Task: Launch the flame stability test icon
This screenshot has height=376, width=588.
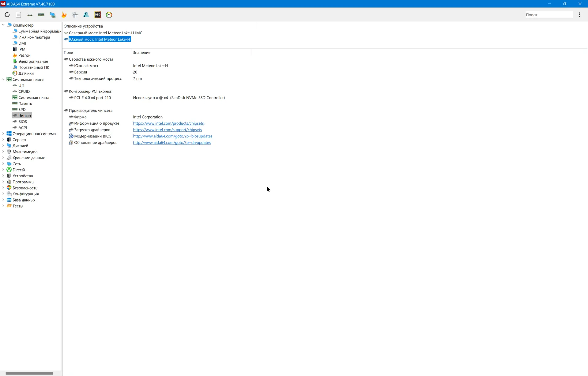Action: tap(64, 15)
